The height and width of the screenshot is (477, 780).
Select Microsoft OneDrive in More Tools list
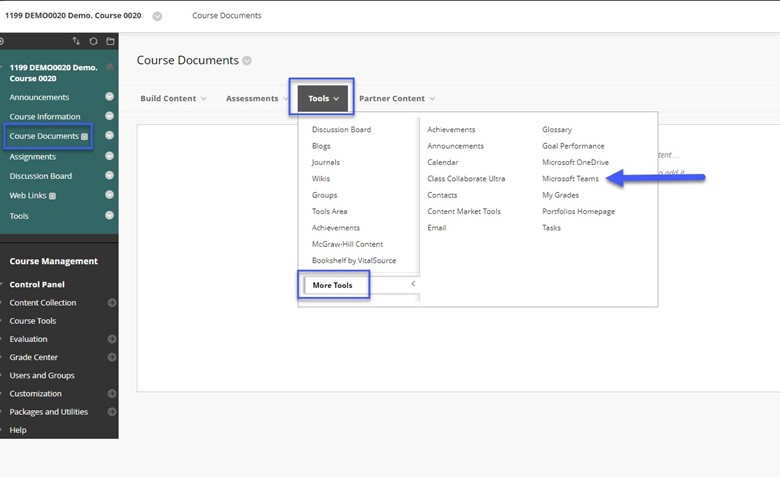pyautogui.click(x=575, y=162)
